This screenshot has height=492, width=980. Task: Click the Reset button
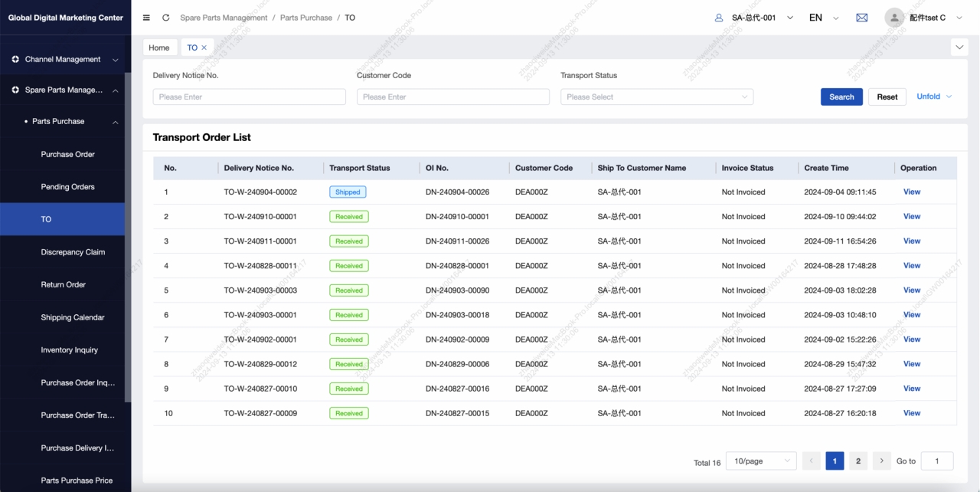tap(887, 97)
